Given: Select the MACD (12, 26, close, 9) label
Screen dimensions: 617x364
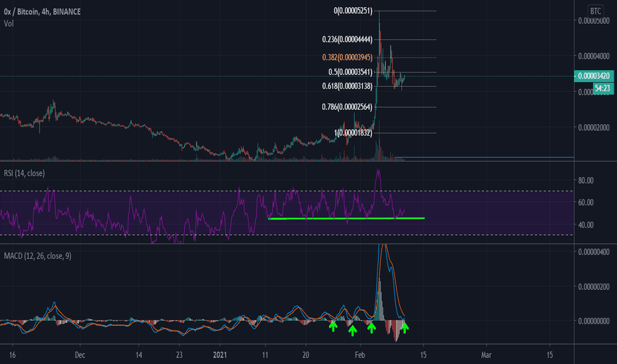Looking at the screenshot, I should pyautogui.click(x=38, y=256).
